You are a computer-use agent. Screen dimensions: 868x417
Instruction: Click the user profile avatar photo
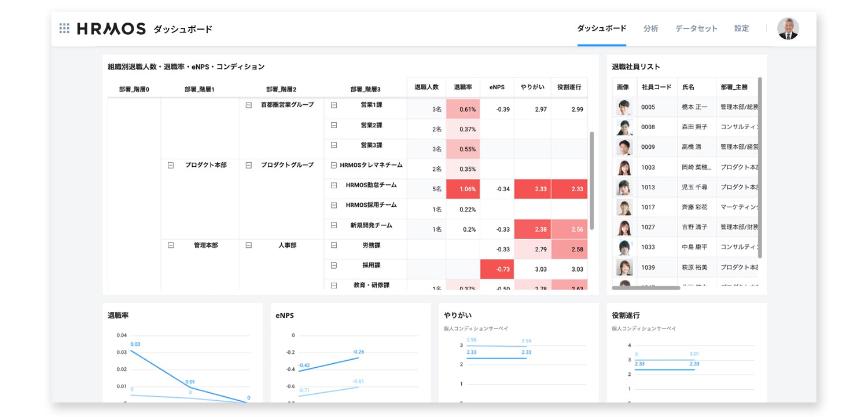coord(788,28)
